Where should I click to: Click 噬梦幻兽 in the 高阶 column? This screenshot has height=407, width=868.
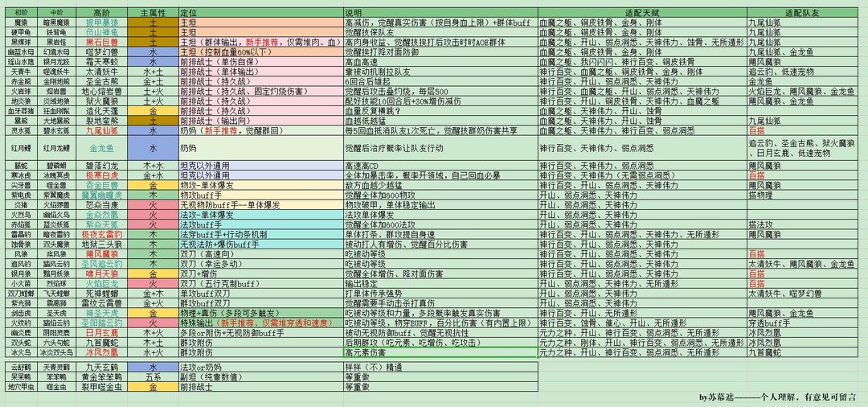click(101, 51)
